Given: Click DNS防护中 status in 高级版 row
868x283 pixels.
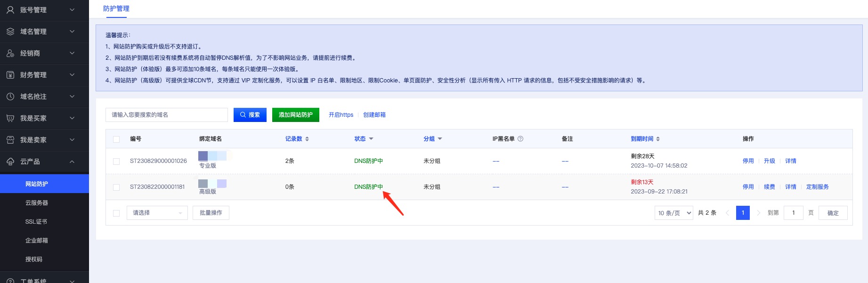Looking at the screenshot, I should pyautogui.click(x=368, y=187).
